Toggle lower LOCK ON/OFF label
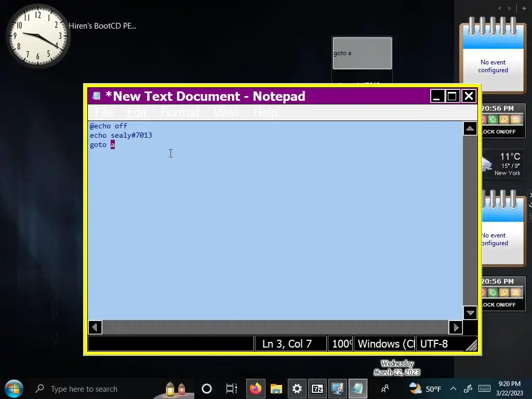 [498, 304]
